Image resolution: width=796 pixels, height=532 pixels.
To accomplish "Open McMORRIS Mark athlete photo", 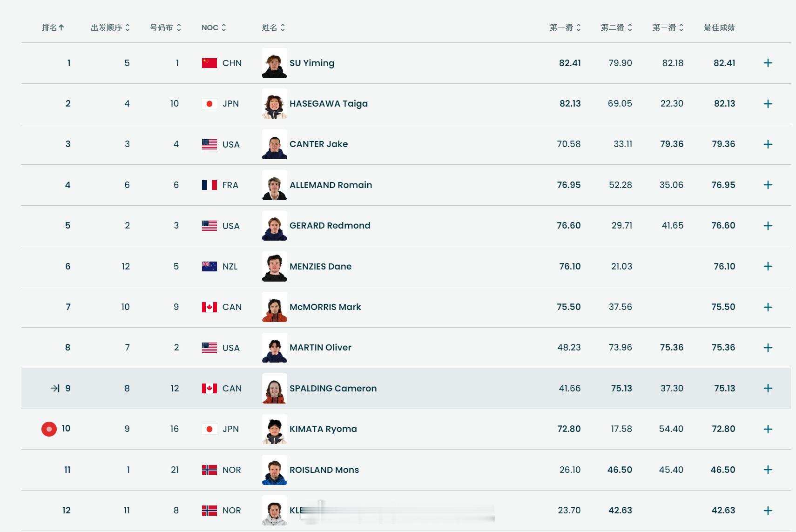I will coord(275,307).
